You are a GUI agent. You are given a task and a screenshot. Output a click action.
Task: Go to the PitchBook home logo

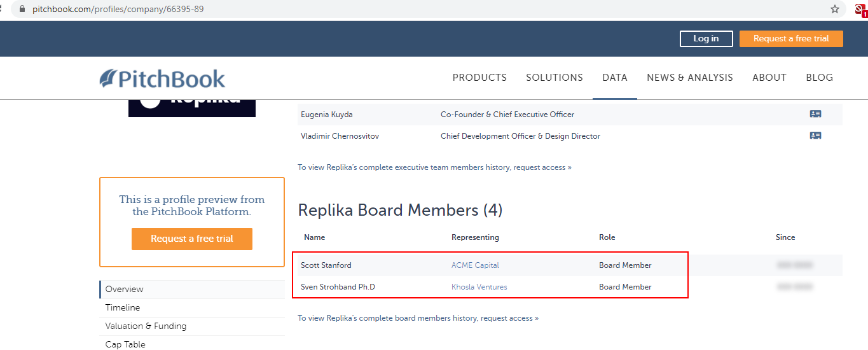(x=163, y=78)
